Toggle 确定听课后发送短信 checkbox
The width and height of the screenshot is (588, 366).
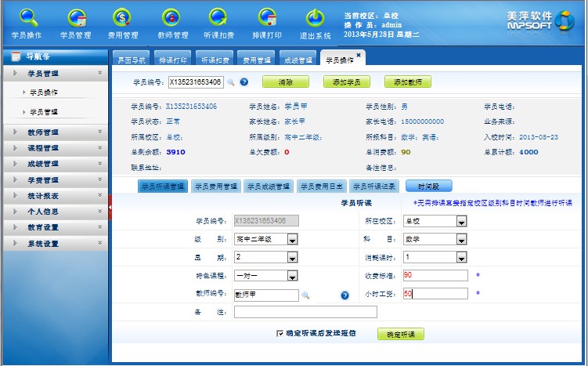(x=280, y=333)
